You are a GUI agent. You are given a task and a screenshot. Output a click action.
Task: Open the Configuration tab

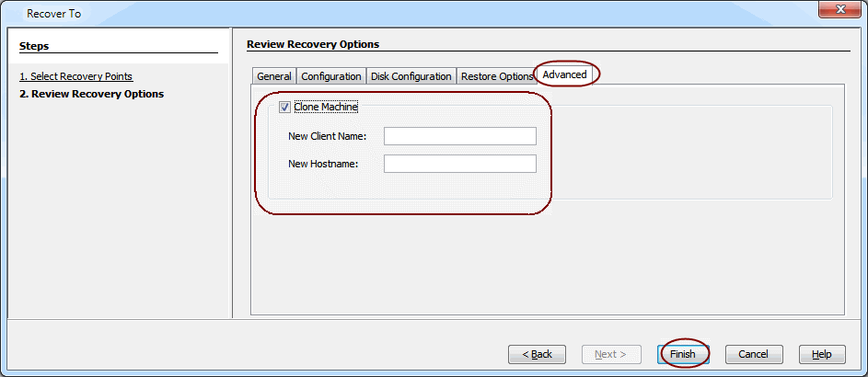pos(331,76)
